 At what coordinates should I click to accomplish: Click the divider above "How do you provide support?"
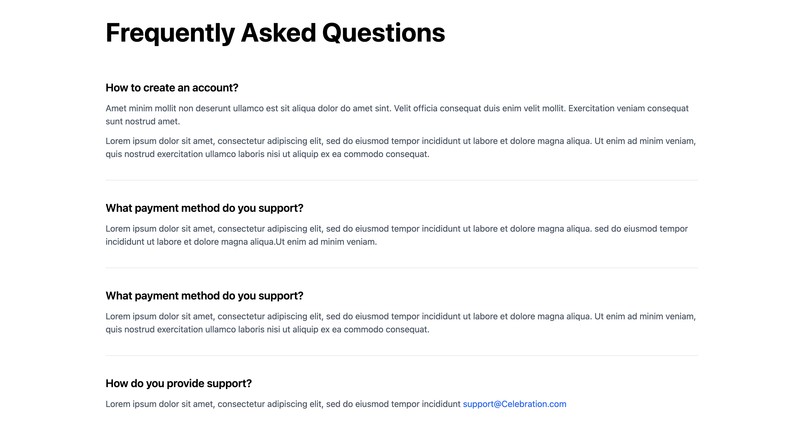(x=402, y=356)
